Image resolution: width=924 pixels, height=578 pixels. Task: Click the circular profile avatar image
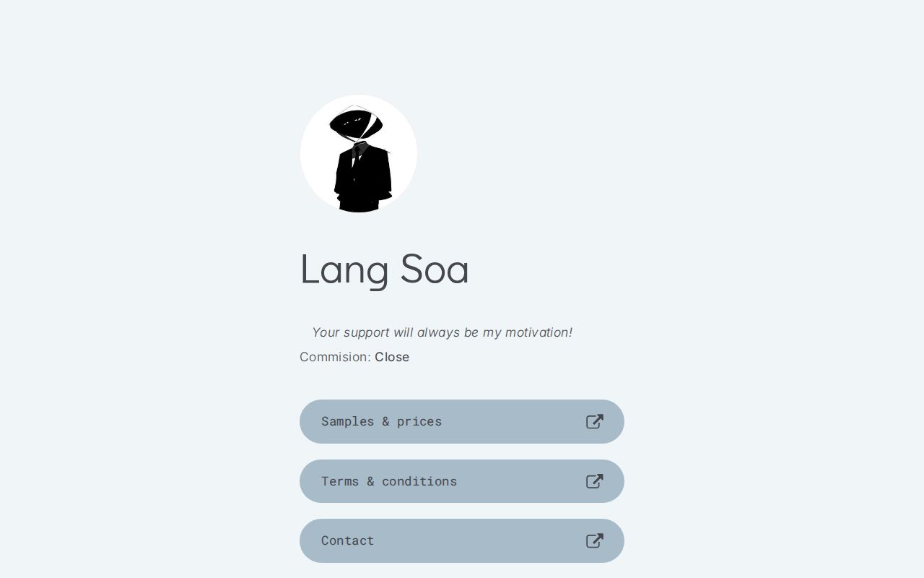tap(359, 154)
